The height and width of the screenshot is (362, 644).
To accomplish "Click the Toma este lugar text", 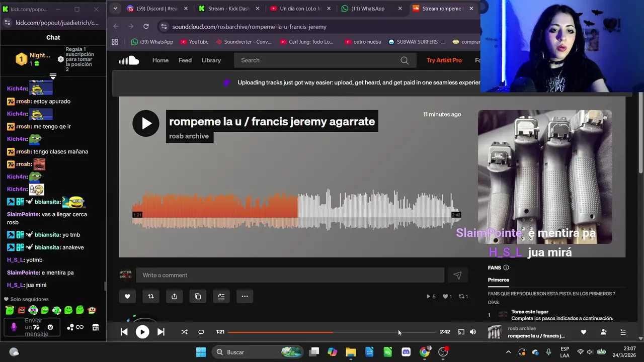I will coord(530,312).
